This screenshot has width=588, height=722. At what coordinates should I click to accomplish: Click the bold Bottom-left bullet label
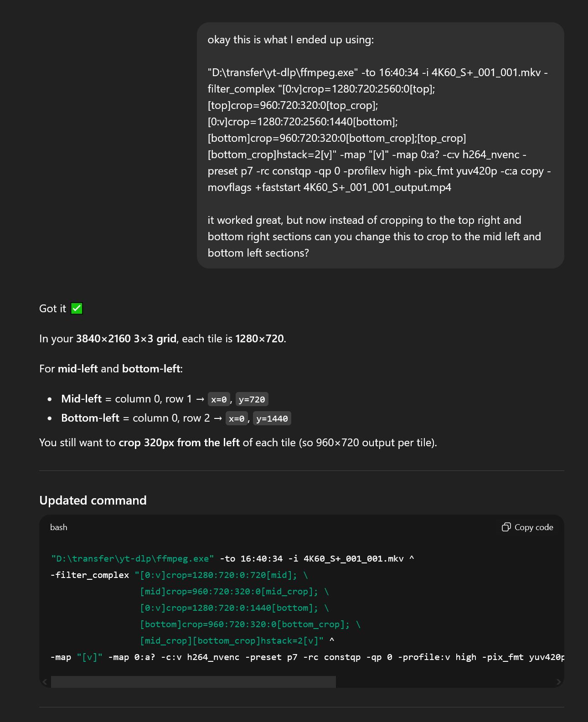pos(90,418)
